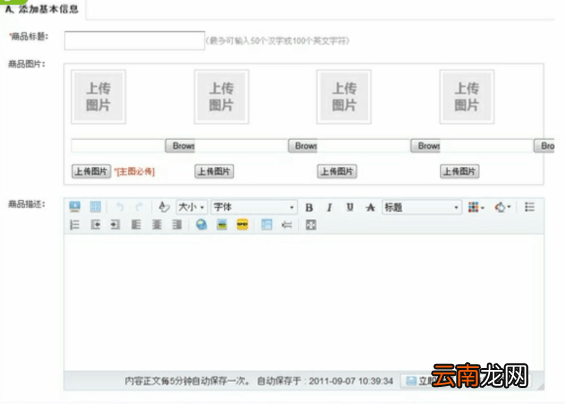Click the fourth 上传图片 button
565x404 pixels.
point(460,171)
